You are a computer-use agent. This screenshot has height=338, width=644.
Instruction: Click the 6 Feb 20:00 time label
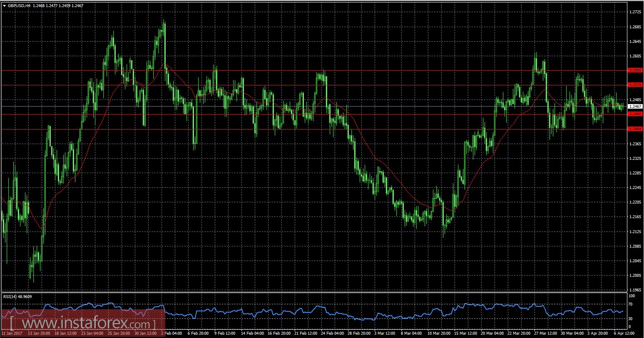[198, 333]
